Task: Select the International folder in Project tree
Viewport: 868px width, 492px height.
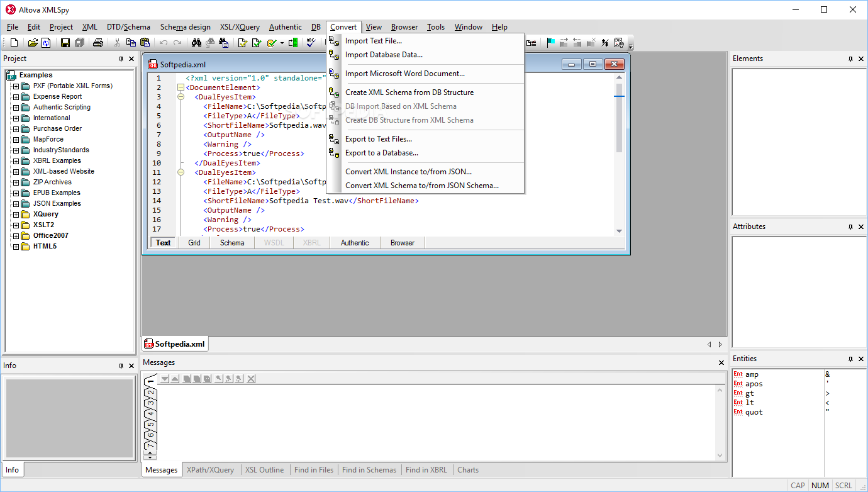Action: [x=52, y=118]
